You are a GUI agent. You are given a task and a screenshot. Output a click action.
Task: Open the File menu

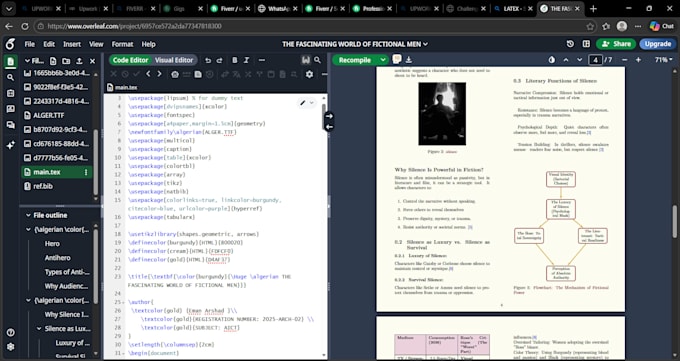pos(29,44)
